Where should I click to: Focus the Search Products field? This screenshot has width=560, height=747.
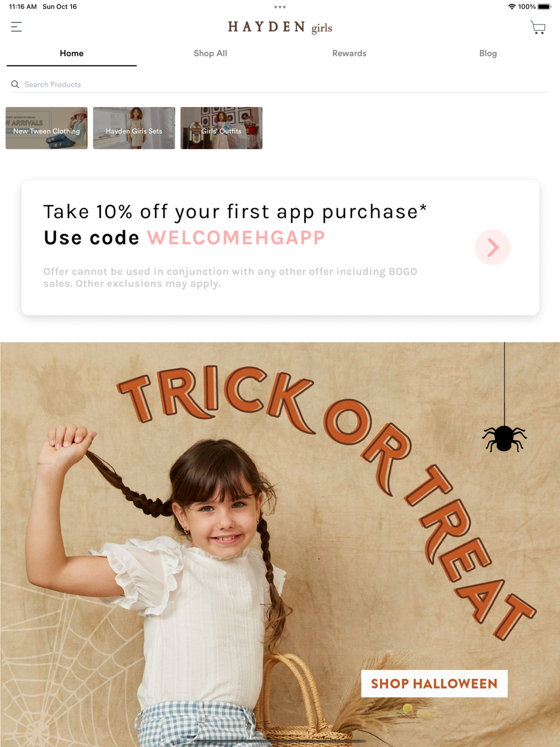coord(280,85)
